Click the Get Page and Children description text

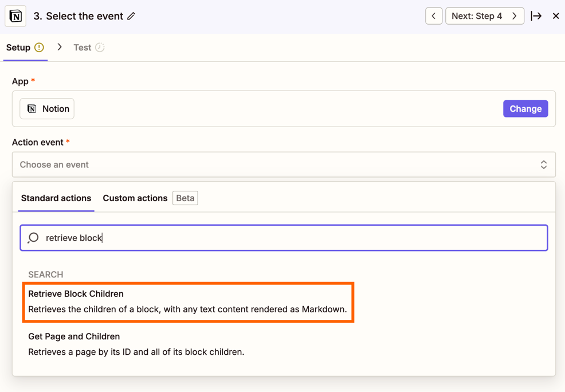(x=136, y=352)
